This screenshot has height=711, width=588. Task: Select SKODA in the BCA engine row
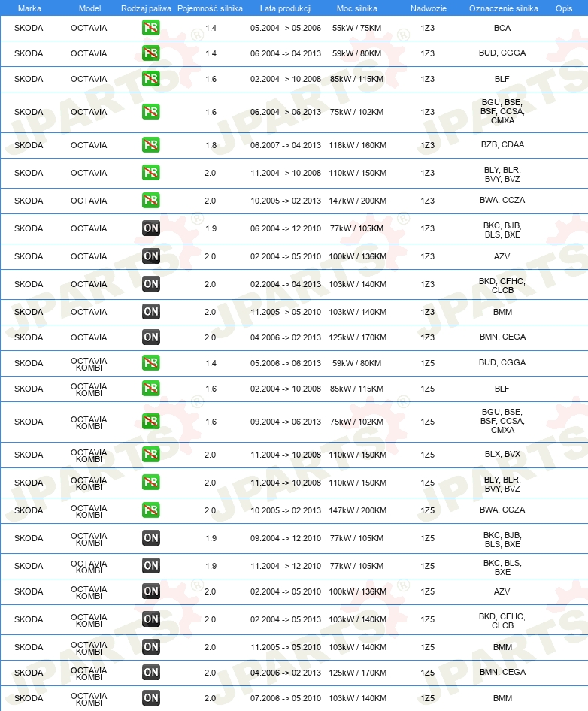(x=29, y=28)
